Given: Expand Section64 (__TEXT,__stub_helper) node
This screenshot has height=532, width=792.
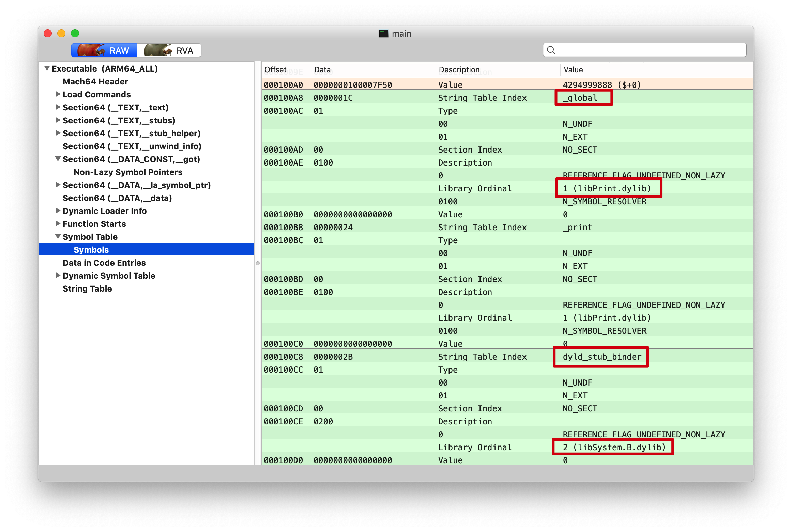Looking at the screenshot, I should click(58, 133).
